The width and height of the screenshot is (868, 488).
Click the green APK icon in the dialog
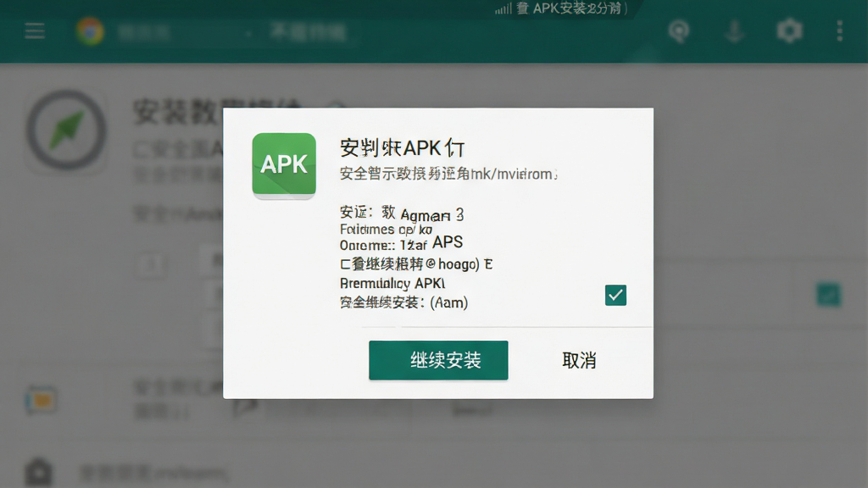tap(284, 165)
